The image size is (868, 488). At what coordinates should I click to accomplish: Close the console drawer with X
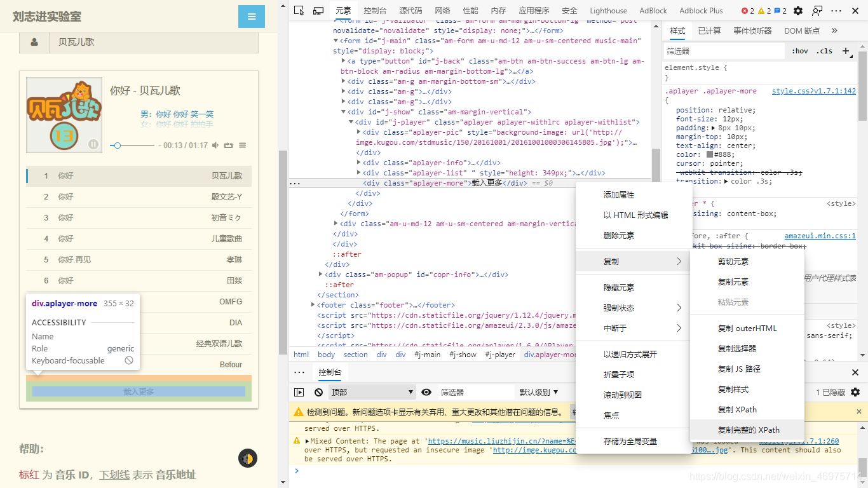(855, 372)
